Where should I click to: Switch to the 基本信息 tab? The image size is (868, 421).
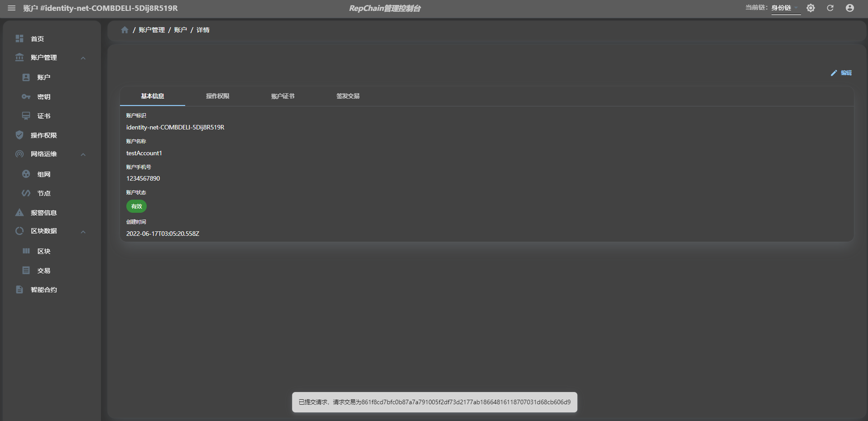pyautogui.click(x=153, y=96)
